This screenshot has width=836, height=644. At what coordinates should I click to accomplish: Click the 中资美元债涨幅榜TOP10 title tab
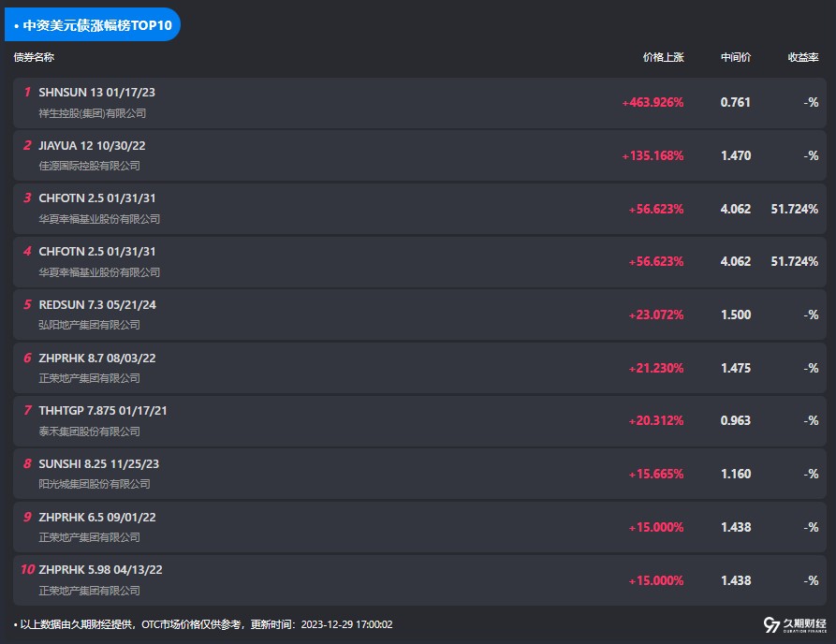92,25
